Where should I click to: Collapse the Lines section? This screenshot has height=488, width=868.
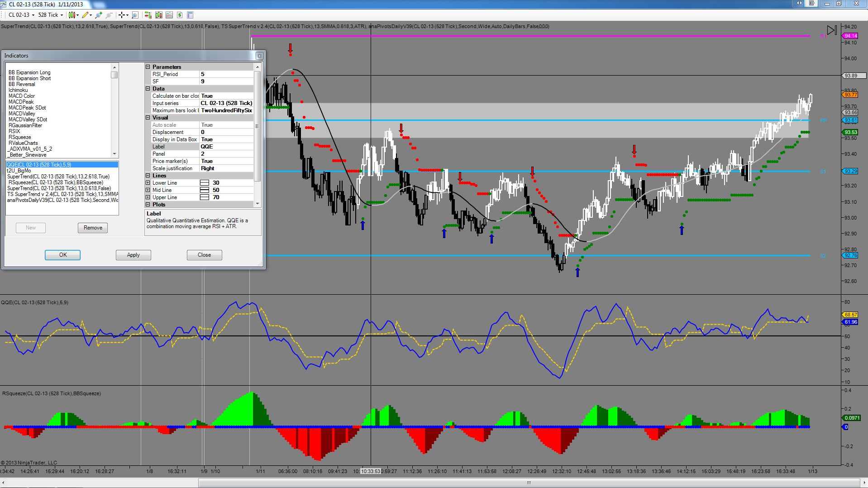[x=148, y=176]
